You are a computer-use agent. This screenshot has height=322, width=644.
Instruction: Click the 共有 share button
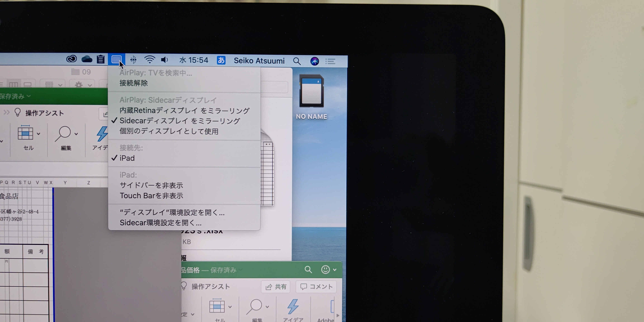[x=276, y=287]
